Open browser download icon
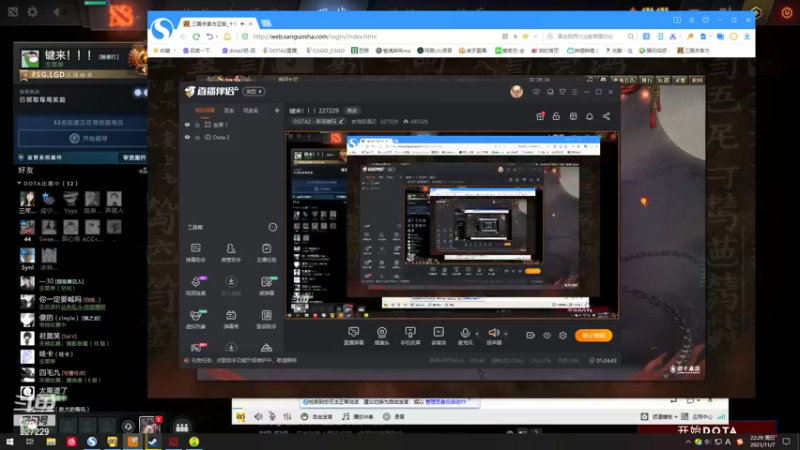The height and width of the screenshot is (450, 800). pos(746,36)
